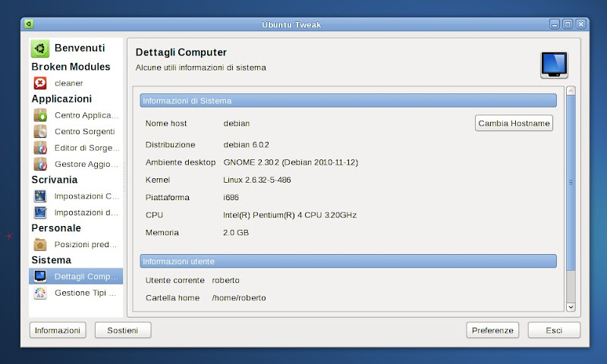Viewport: 607px width, 364px height.
Task: Click the Informazioni di Sistema section header
Action: click(348, 101)
